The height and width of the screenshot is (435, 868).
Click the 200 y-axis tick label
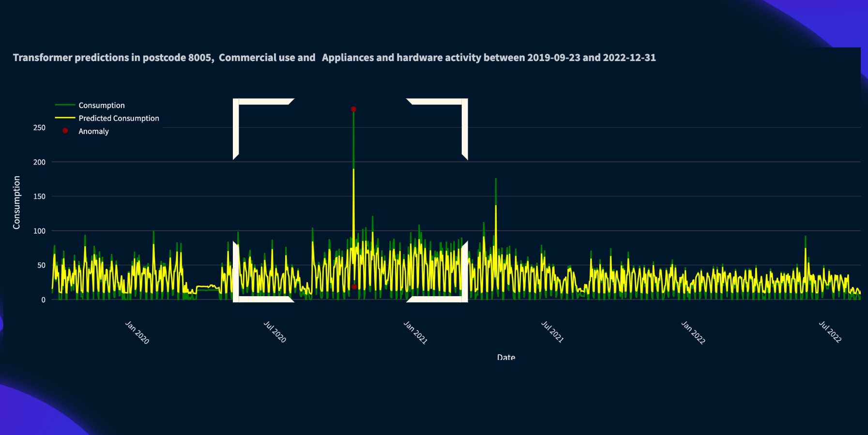click(39, 162)
